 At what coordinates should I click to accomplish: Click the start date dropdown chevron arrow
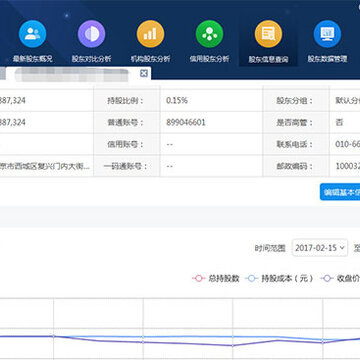(342, 248)
